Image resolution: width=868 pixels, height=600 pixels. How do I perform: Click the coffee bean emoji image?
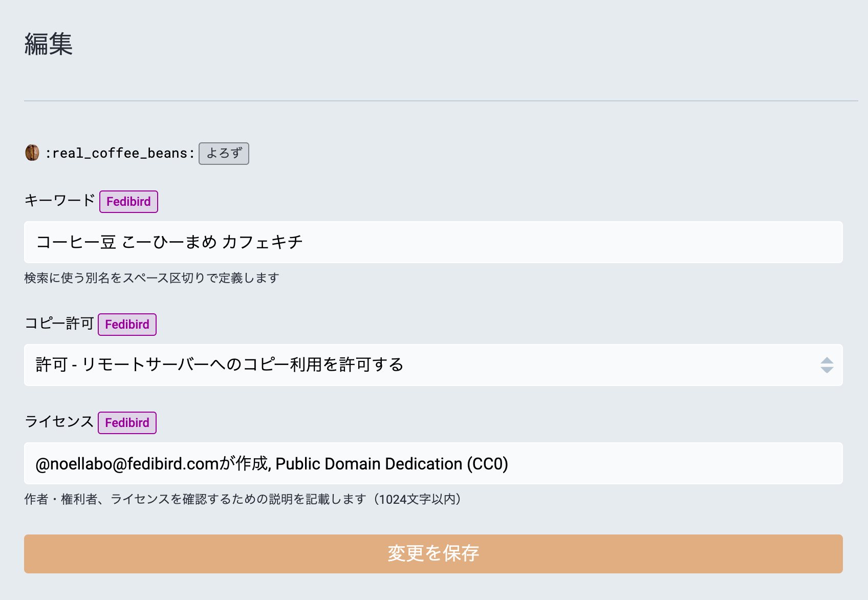point(32,153)
